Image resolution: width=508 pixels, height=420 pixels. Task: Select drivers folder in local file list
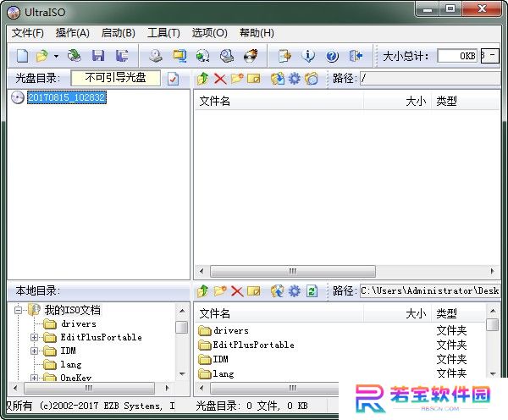230,330
